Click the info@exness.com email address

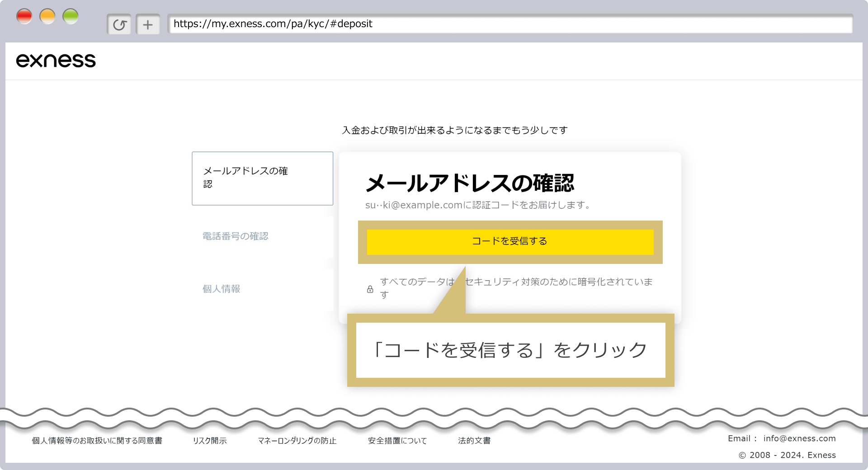click(x=799, y=438)
